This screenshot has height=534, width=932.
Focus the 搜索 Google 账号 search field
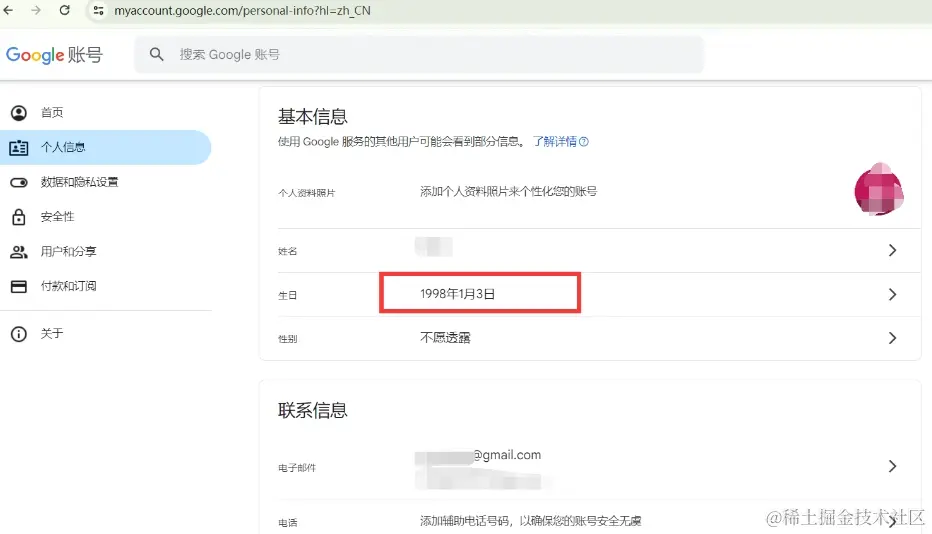419,55
